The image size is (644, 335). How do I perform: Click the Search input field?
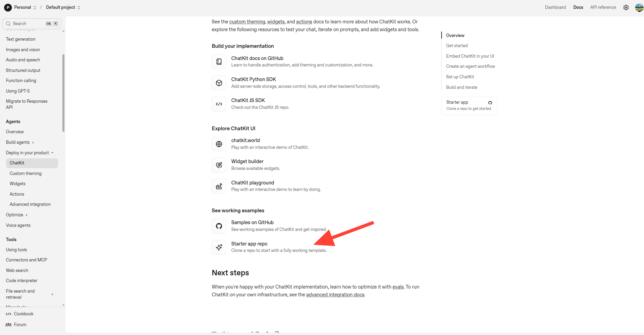click(29, 24)
